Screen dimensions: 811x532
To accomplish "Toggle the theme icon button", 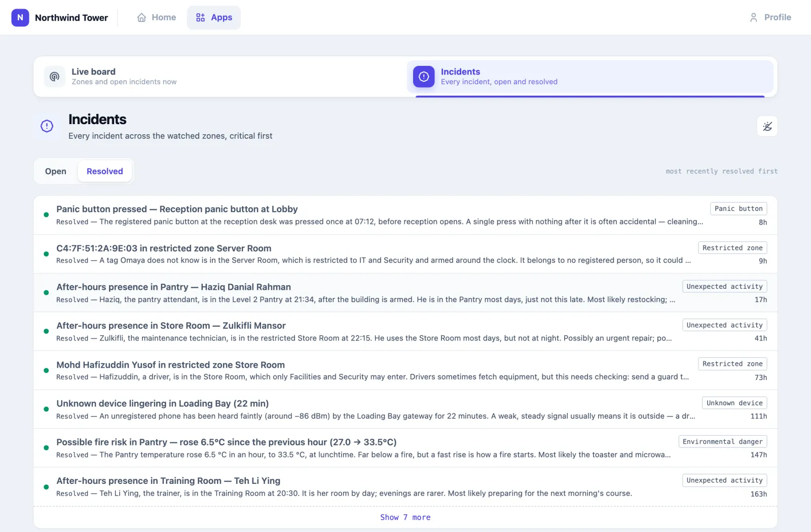I will pyautogui.click(x=767, y=126).
